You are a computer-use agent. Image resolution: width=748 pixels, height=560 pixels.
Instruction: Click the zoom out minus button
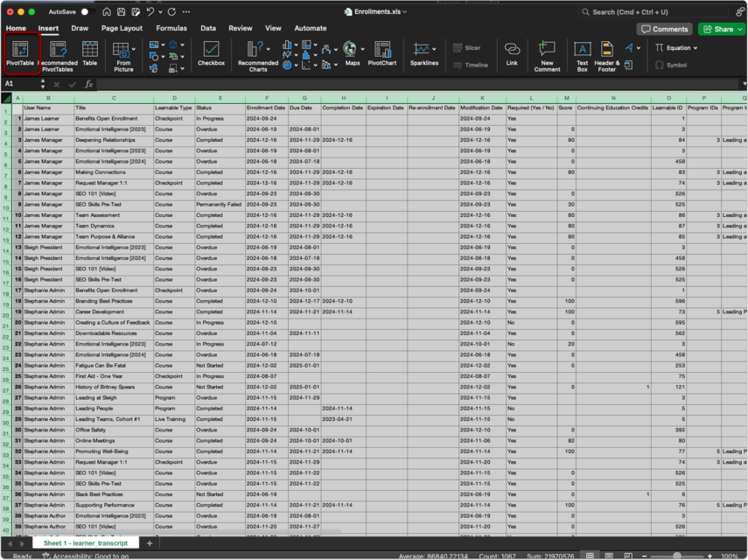[x=644, y=556]
